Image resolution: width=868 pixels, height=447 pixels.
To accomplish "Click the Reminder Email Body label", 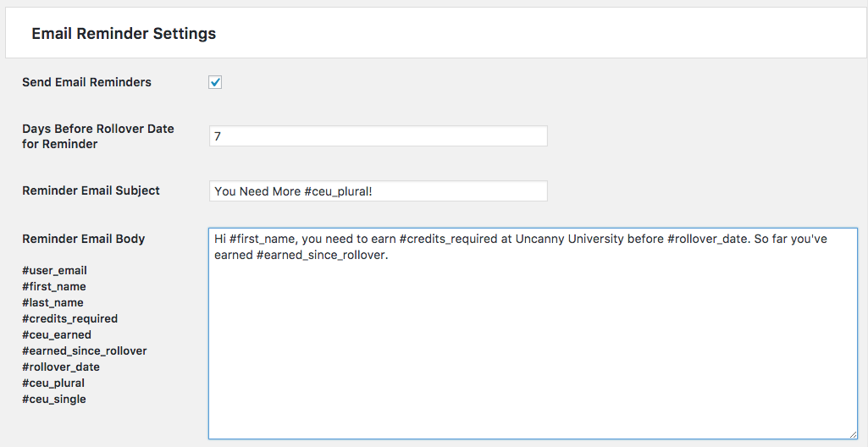I will 83,239.
